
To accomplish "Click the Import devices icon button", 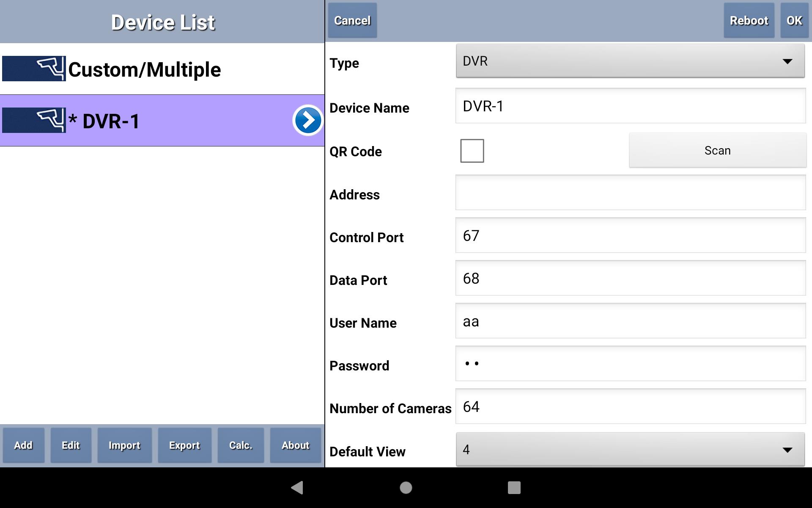I will pos(125,445).
